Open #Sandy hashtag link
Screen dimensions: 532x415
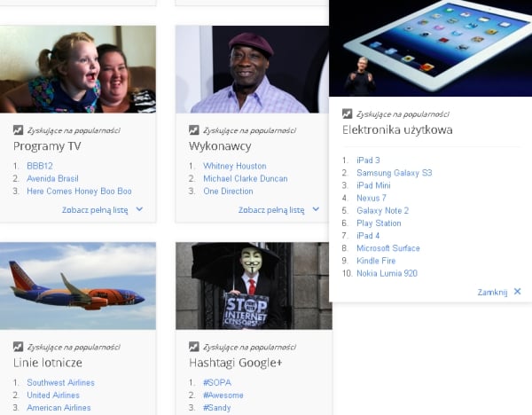(217, 408)
